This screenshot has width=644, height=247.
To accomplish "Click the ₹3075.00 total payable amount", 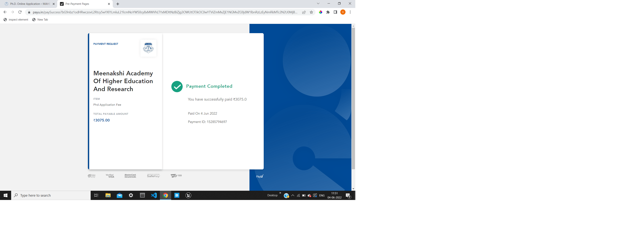I will click(101, 120).
